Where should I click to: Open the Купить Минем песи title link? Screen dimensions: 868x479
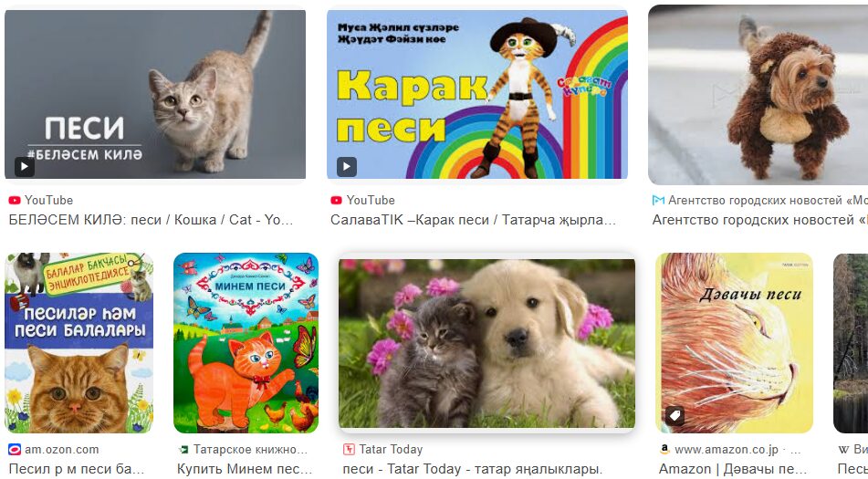(246, 469)
